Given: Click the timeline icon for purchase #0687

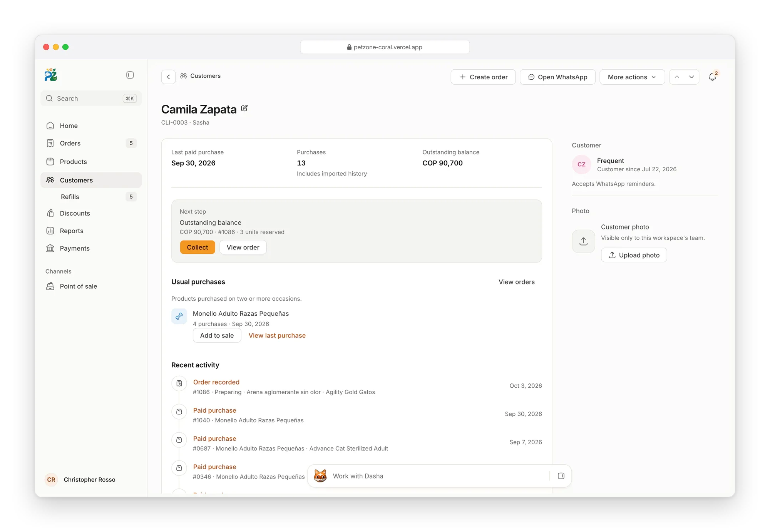Looking at the screenshot, I should click(x=179, y=440).
